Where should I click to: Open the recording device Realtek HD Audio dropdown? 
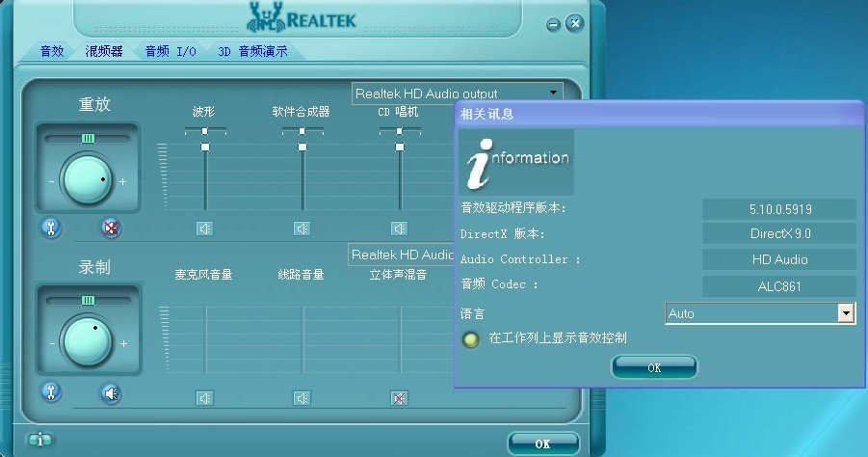point(402,255)
